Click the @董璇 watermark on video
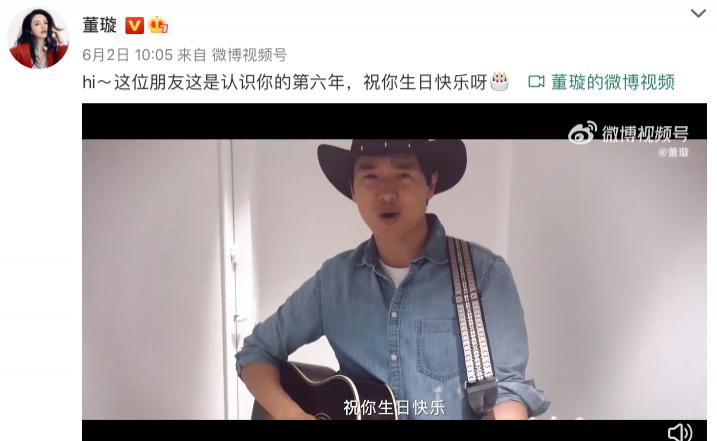This screenshot has height=441, width=717. click(x=673, y=153)
